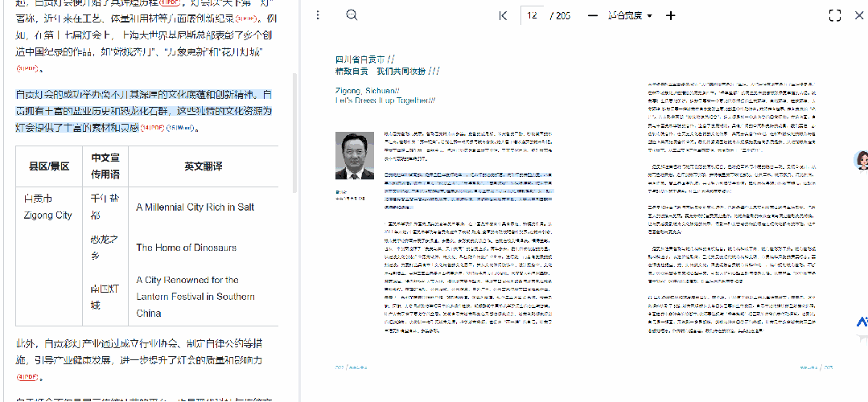Open the 14|PDF citation tag
Screen dimensions: 868x402
pyautogui.click(x=152, y=129)
